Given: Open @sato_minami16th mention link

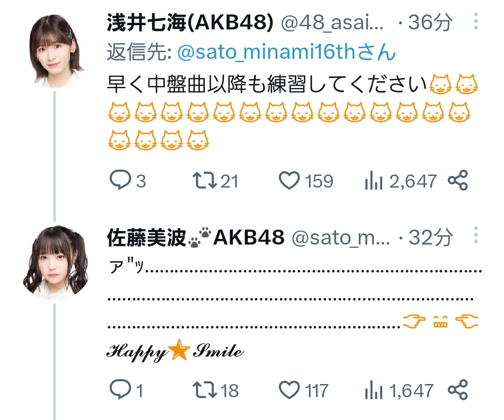Looking at the screenshot, I should click(x=286, y=52).
